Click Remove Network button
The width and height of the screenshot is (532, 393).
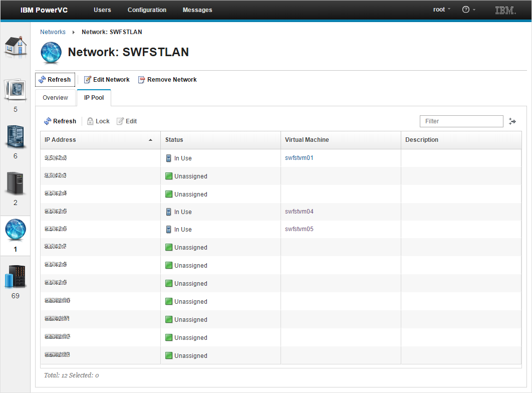[x=167, y=79]
